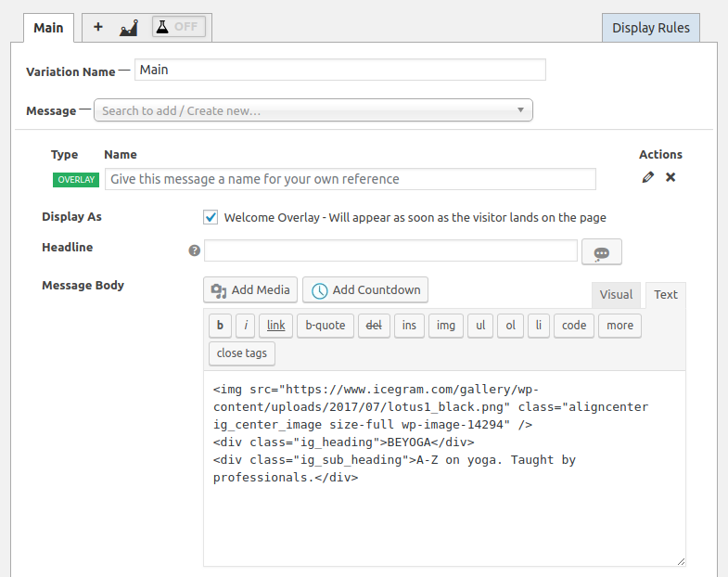Remove the overlay message with X icon
The image size is (728, 577).
point(671,177)
